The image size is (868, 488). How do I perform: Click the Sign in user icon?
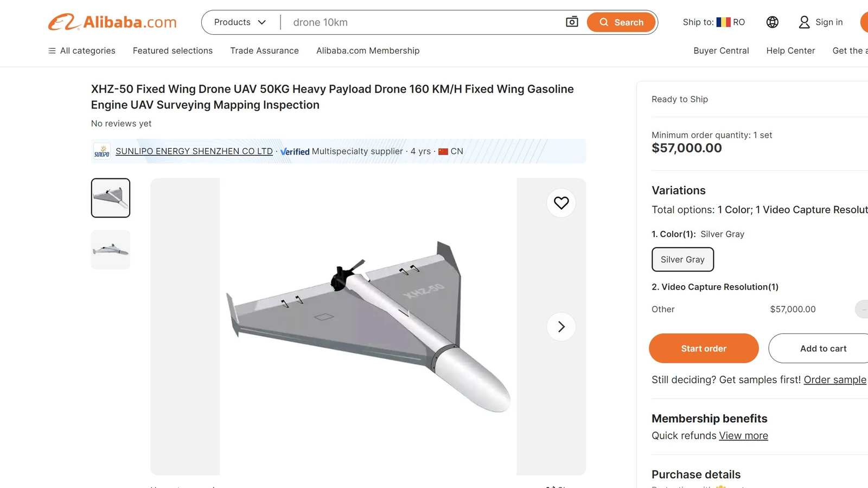804,22
